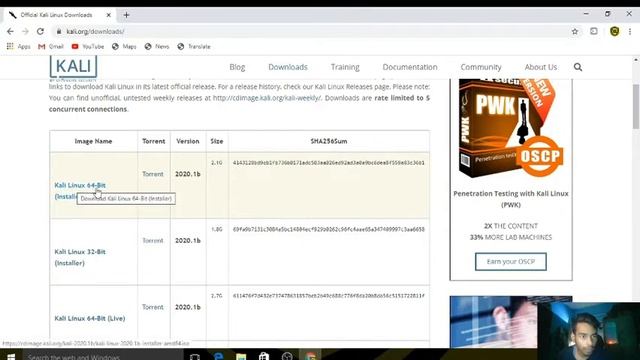Open the Chrome three-dot menu
640x360 pixels.
[630, 31]
